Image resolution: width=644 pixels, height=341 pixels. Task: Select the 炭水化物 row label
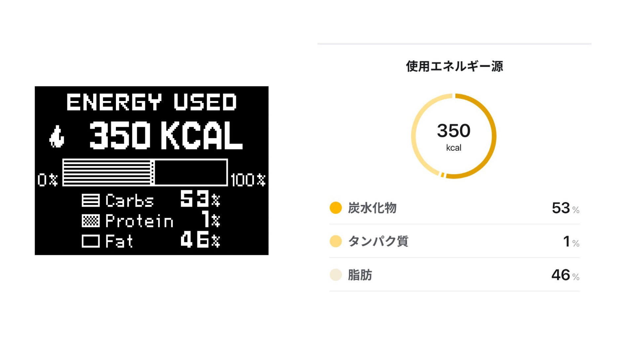click(x=372, y=208)
